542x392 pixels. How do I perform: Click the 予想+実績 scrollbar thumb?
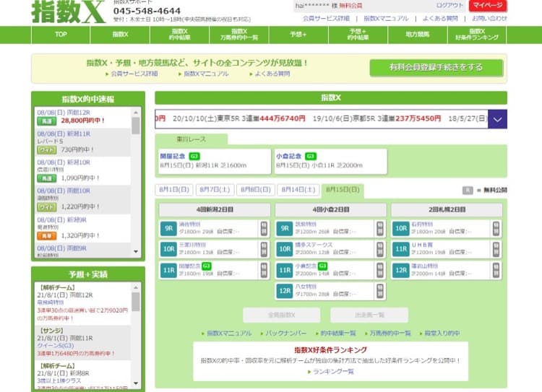point(136,302)
